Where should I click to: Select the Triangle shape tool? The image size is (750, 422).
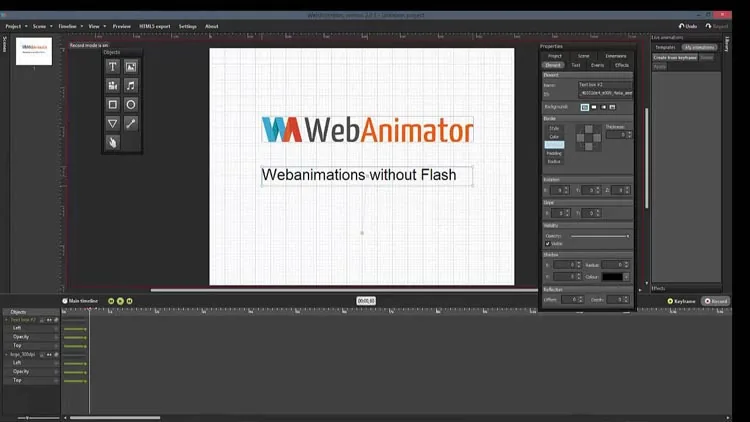coord(112,123)
